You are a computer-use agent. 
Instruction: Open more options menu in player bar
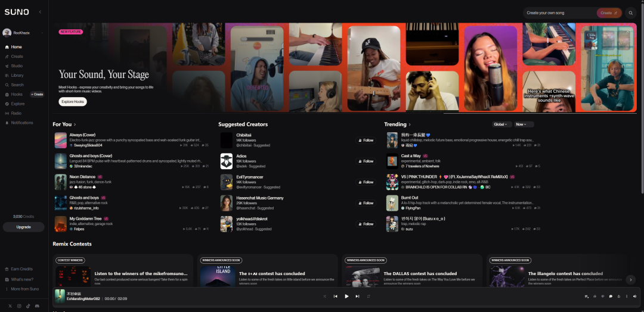click(627, 297)
